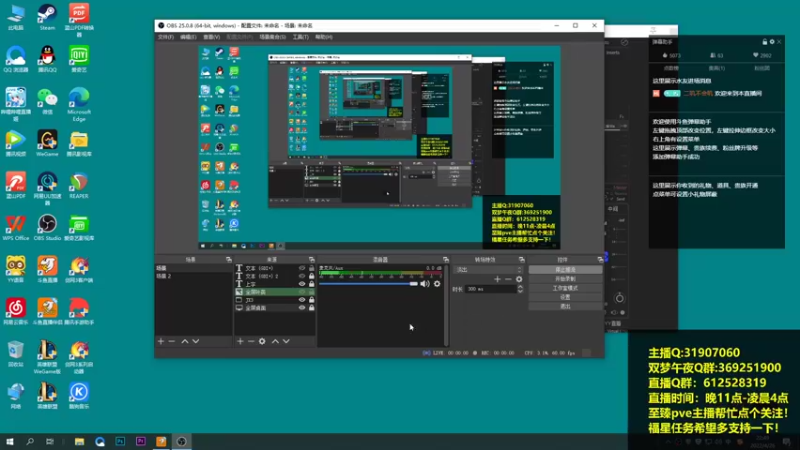Pop out the 混音器 dock panel
This screenshot has height=450, width=800.
click(445, 260)
